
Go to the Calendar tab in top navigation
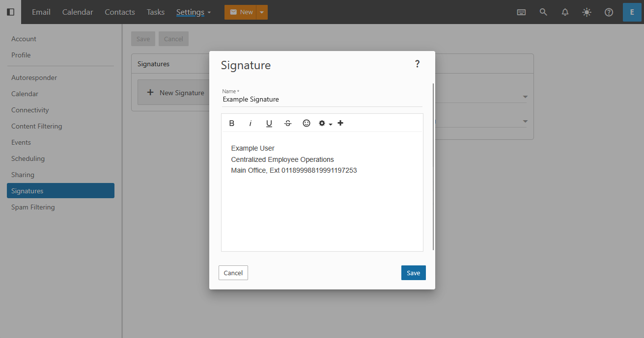(x=78, y=12)
